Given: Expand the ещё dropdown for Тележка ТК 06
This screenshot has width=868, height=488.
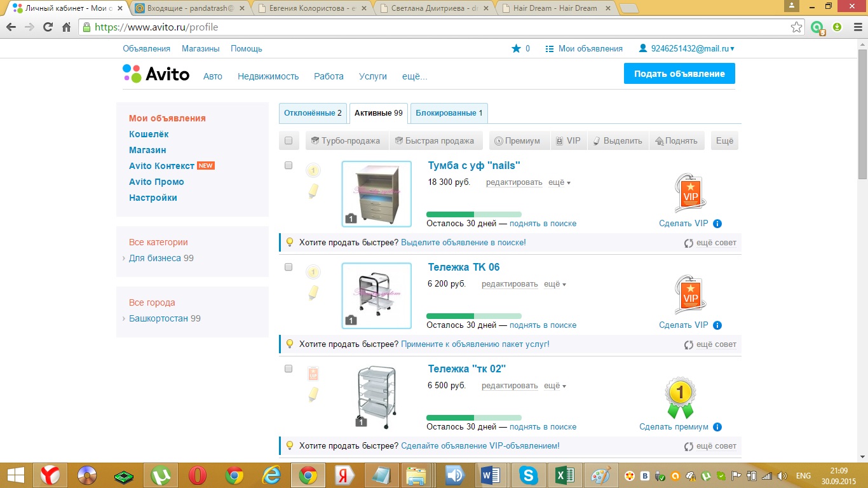Looking at the screenshot, I should [555, 284].
